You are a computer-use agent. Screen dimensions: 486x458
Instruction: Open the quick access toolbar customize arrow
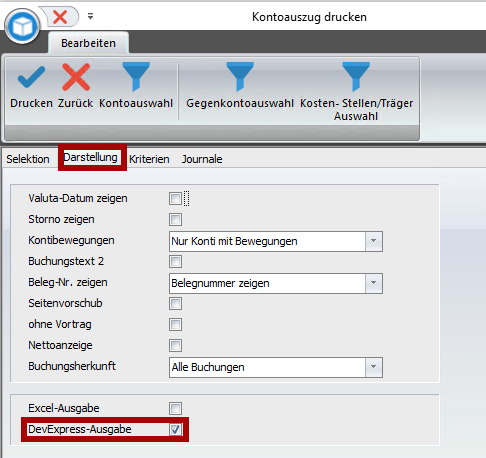pos(90,16)
